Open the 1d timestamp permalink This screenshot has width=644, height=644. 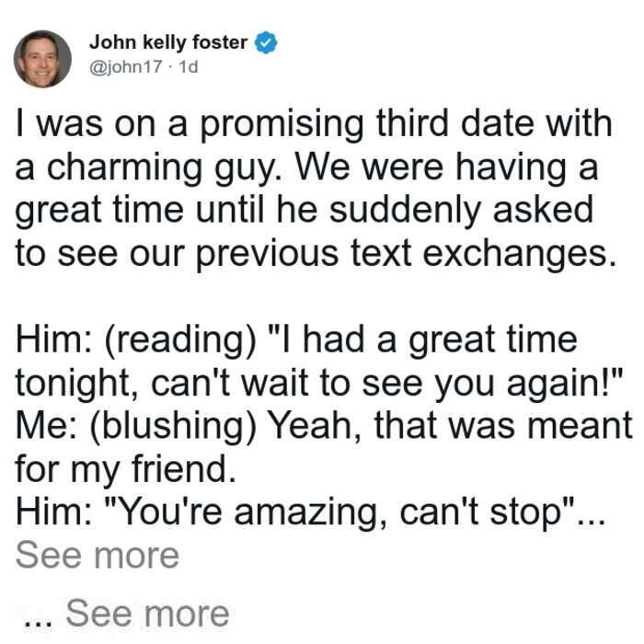tap(189, 66)
